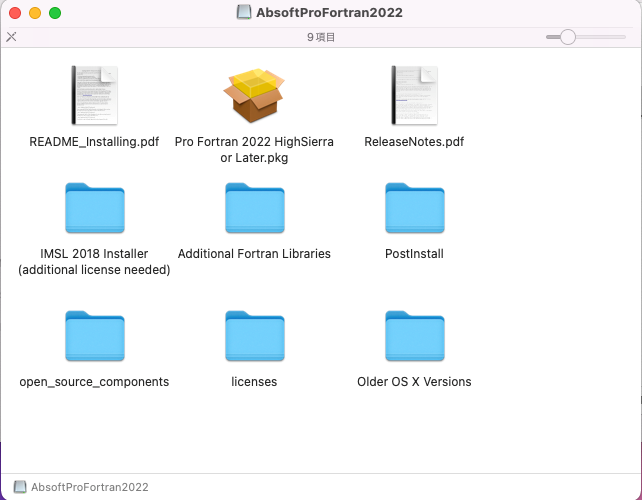Viewport: 642px width, 500px height.
Task: Click the README_Installing.pdf file name
Action: pyautogui.click(x=94, y=142)
